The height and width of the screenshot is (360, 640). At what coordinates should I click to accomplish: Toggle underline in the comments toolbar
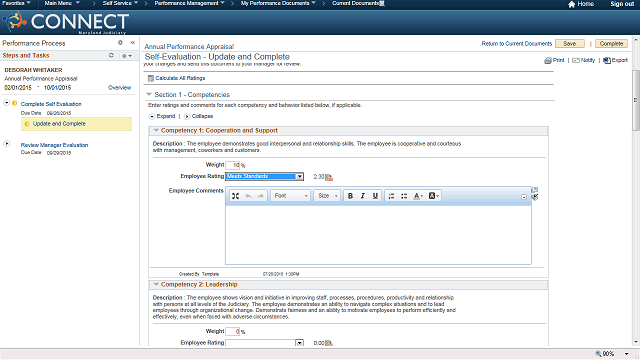pos(375,196)
